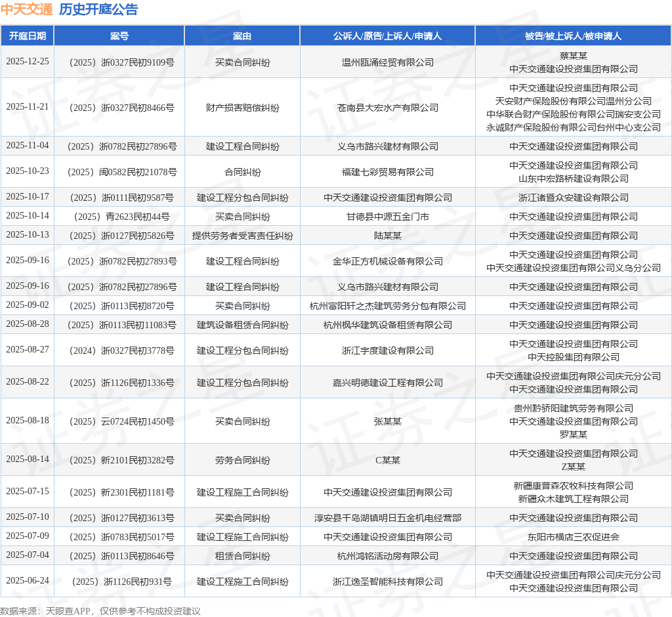Click cause 建筑设备租赁合同纠纷
This screenshot has width=672, height=617.
(x=242, y=325)
